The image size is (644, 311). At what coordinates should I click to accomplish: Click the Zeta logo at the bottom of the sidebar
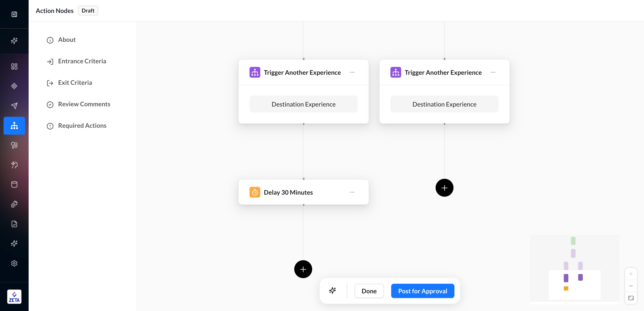(x=14, y=297)
